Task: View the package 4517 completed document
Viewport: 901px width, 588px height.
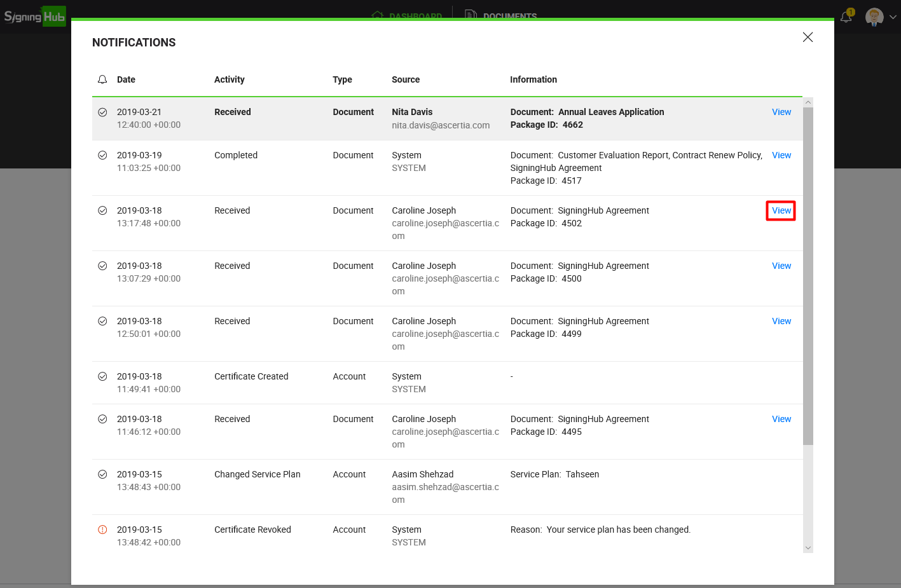Action: coord(781,155)
